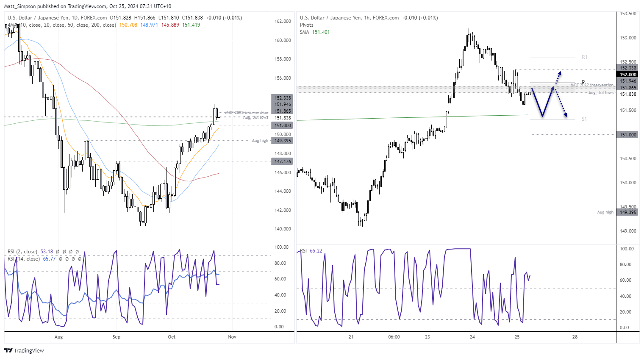
Task: Click the blue 20-period MA value 148.971
Action: coord(149,25)
